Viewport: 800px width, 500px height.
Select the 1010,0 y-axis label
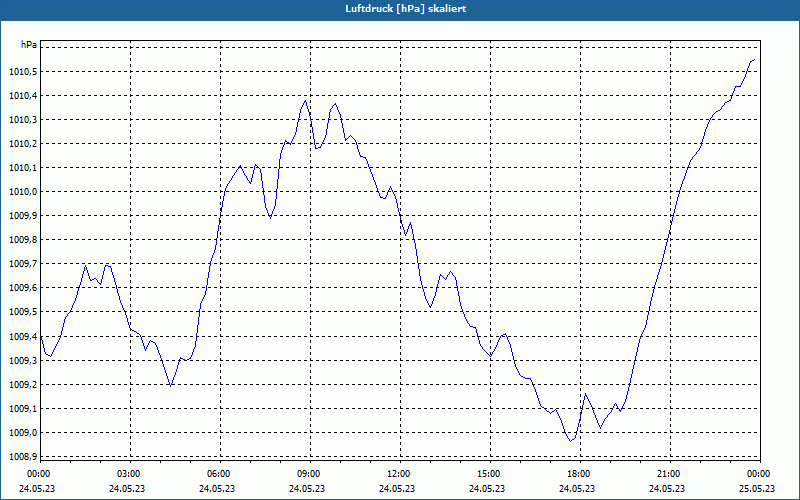(x=23, y=192)
